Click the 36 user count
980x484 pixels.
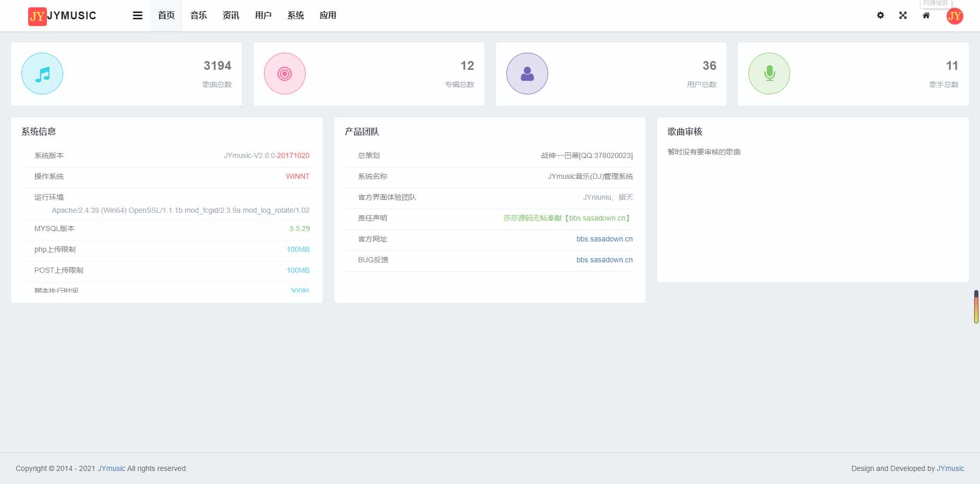(709, 66)
